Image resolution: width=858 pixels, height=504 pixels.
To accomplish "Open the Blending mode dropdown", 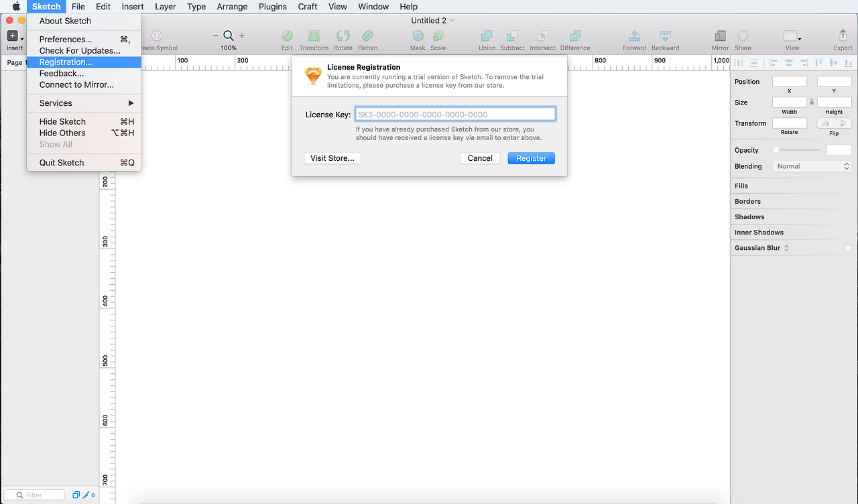I will coord(812,166).
